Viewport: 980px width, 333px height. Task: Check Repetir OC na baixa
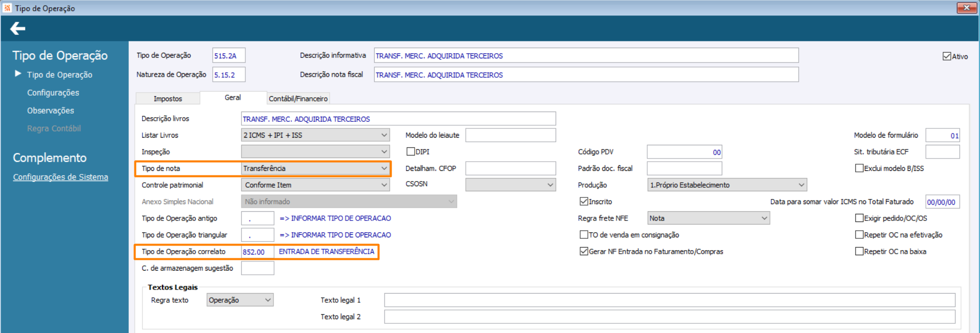(x=859, y=251)
